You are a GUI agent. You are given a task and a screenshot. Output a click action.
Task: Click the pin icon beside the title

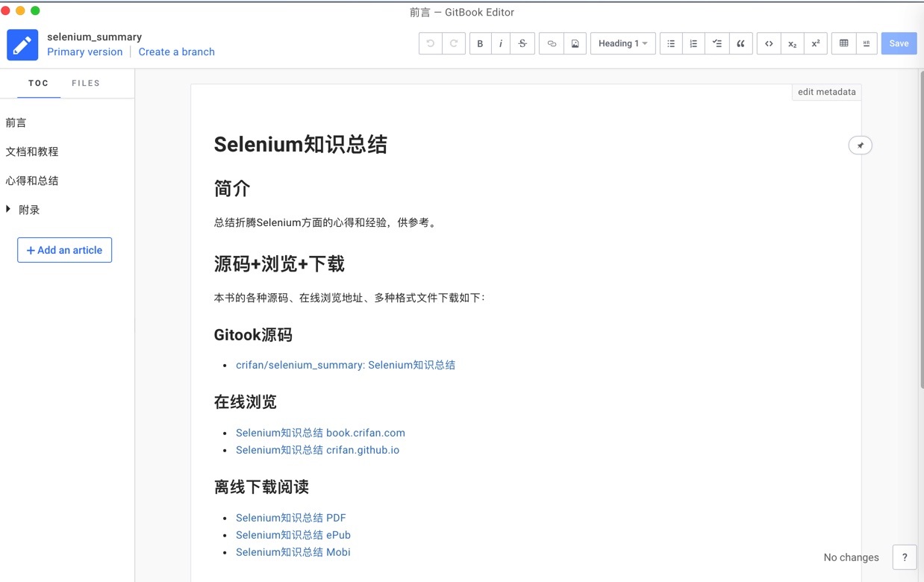click(860, 145)
